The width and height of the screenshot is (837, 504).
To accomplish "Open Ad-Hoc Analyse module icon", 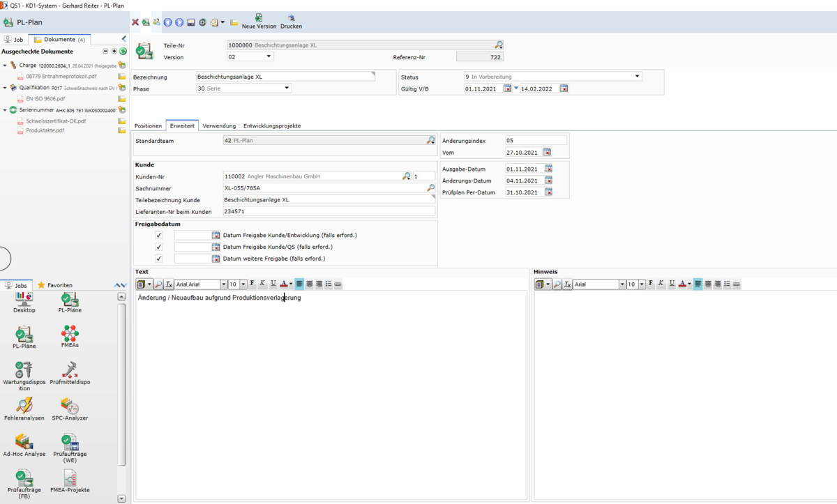I will pyautogui.click(x=24, y=445).
